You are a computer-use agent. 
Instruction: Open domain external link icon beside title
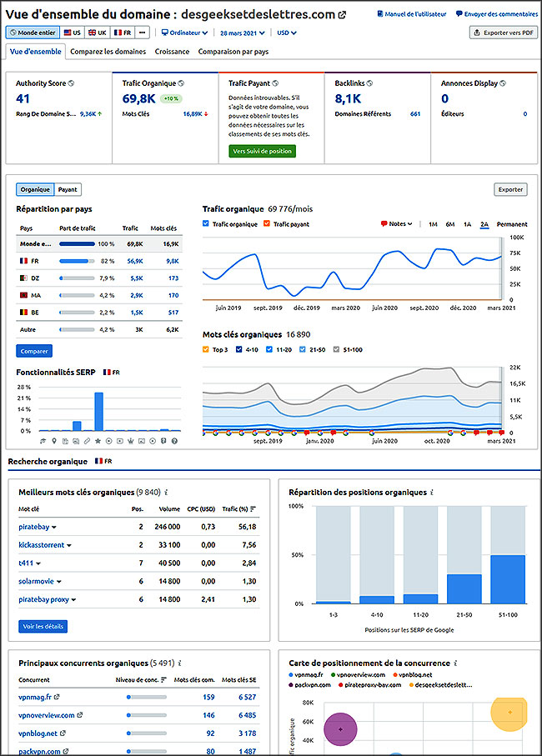[343, 15]
